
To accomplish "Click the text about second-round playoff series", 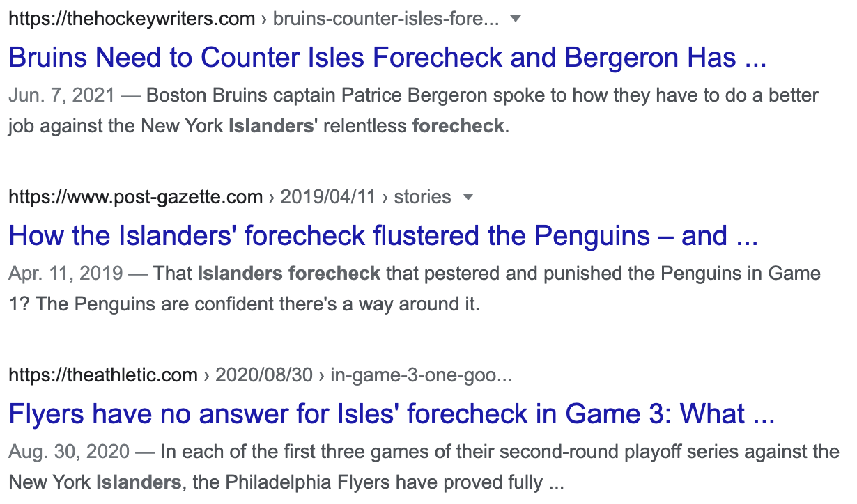I will (499, 451).
